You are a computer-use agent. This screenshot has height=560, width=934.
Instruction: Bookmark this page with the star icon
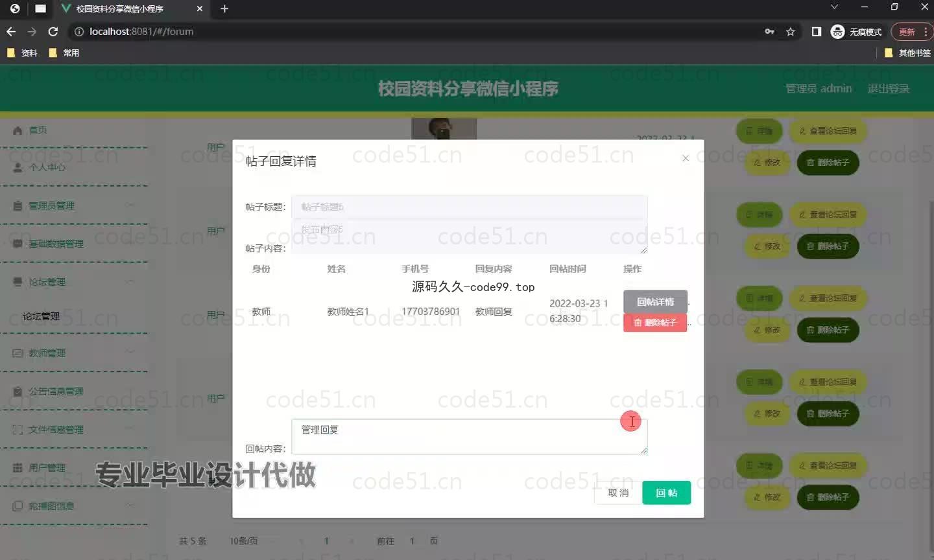(790, 31)
